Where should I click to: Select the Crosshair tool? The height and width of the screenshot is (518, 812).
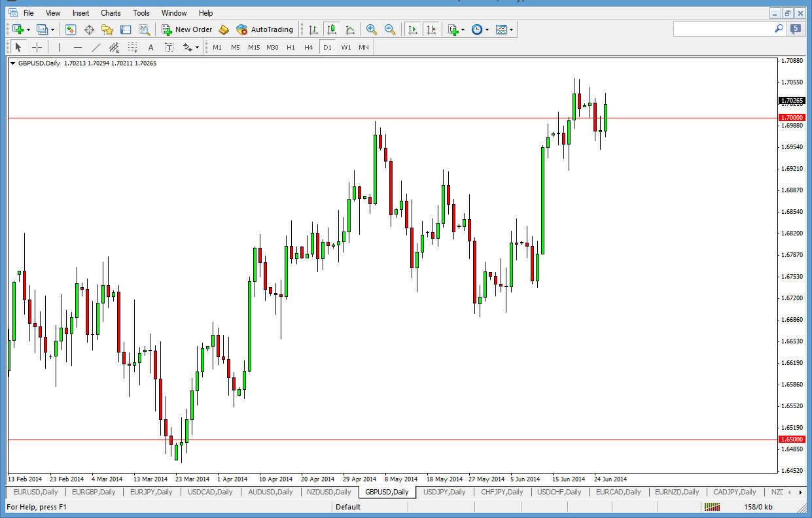(37, 46)
